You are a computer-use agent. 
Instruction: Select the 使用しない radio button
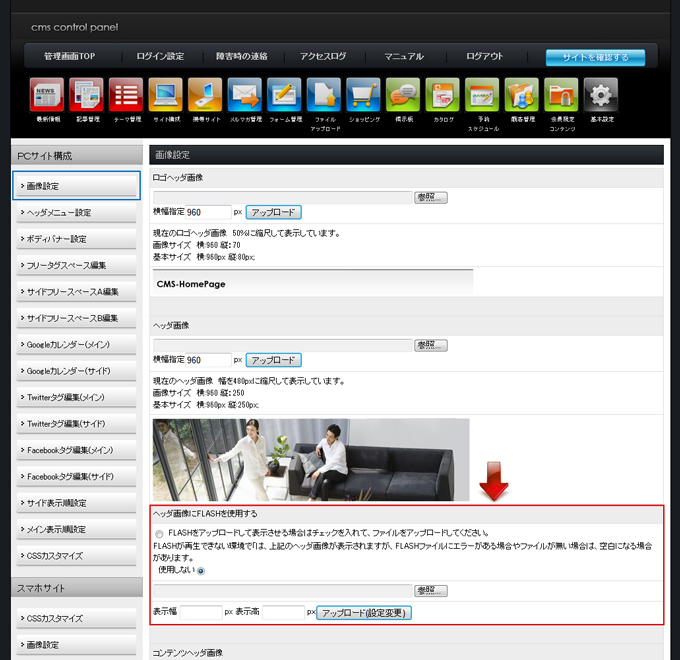(202, 571)
